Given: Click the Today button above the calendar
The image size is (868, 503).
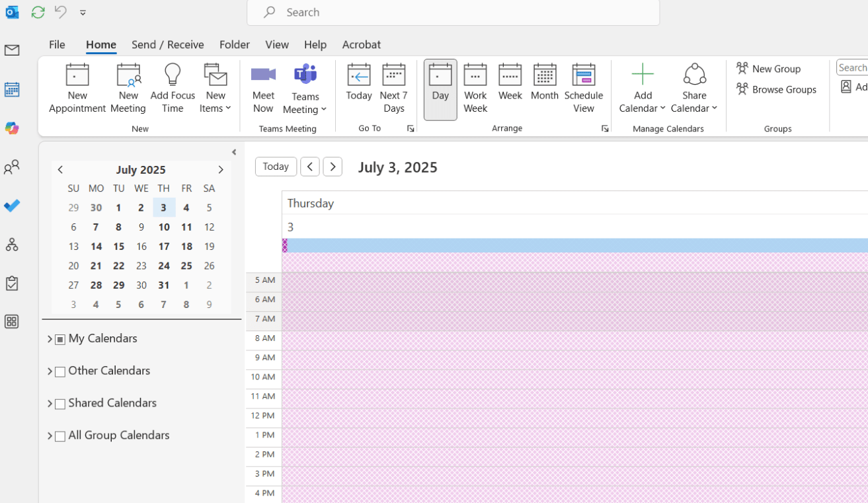Looking at the screenshot, I should [x=276, y=167].
